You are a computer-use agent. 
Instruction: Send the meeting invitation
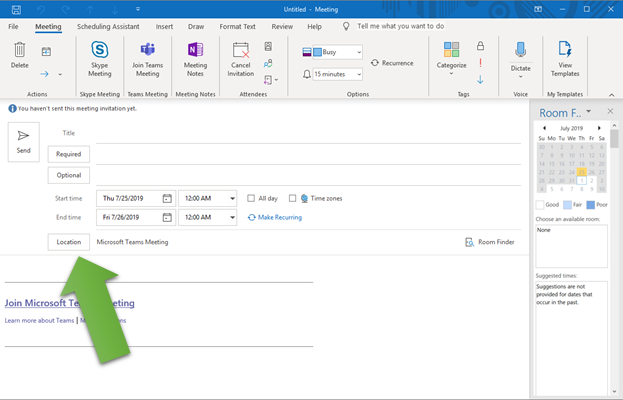point(23,142)
